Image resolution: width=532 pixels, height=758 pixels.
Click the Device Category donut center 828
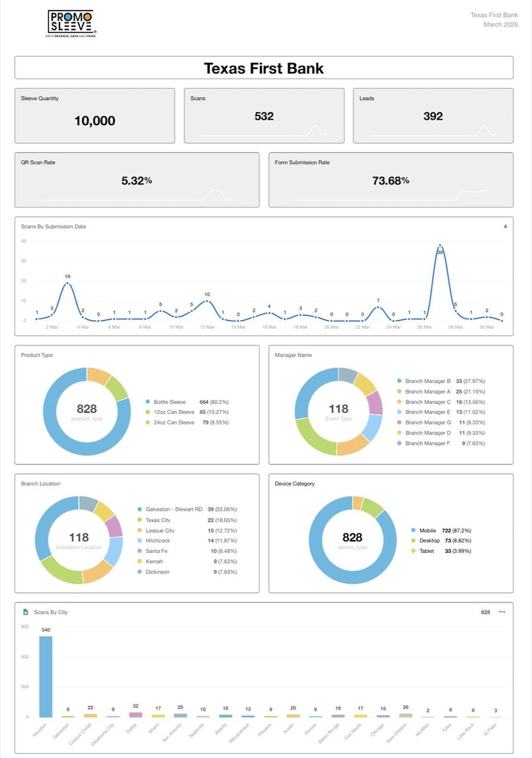pyautogui.click(x=352, y=537)
